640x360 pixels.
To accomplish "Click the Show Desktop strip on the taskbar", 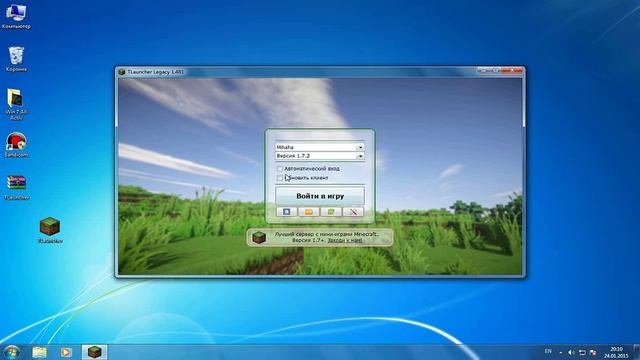I will click(637, 352).
